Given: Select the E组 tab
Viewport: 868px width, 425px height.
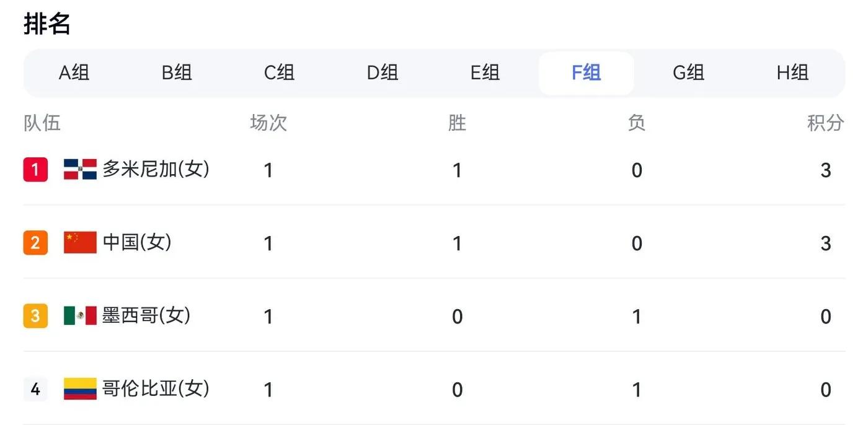Looking at the screenshot, I should coord(485,72).
